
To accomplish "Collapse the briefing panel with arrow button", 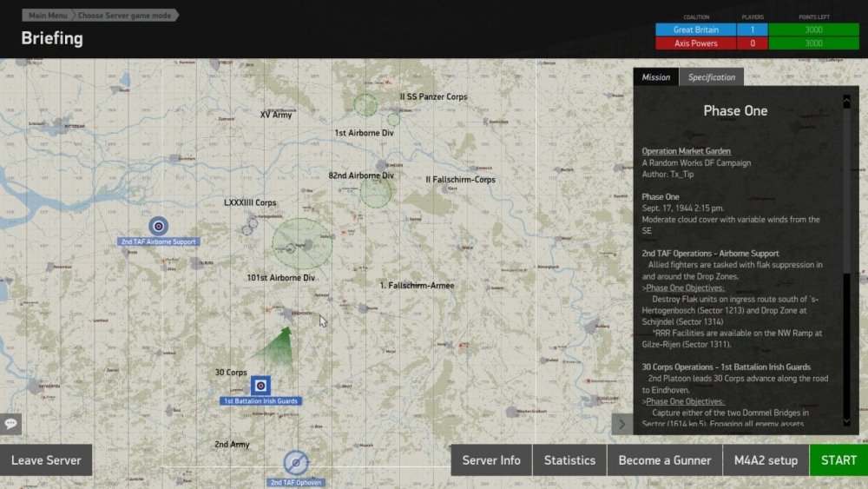I will 621,424.
